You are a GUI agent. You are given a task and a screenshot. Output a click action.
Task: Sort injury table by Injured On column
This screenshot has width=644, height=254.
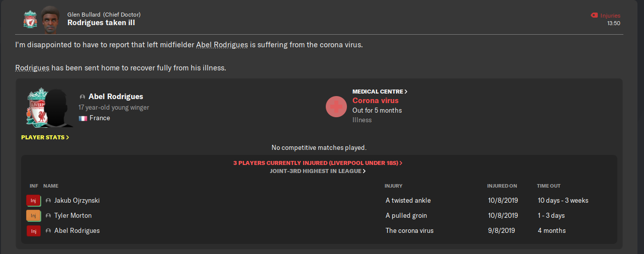coord(502,186)
